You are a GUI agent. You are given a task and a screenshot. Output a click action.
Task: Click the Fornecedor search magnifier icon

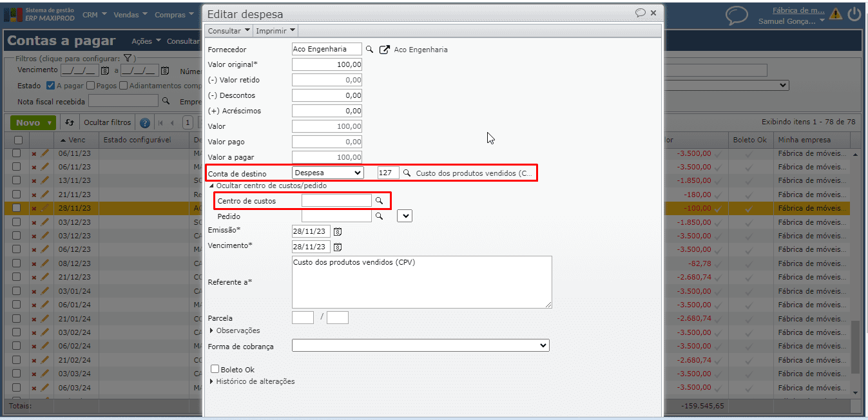[x=370, y=49]
